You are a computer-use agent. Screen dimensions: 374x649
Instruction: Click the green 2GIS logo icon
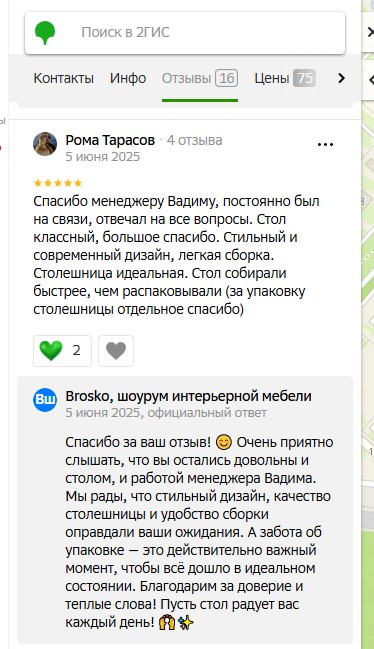point(45,33)
